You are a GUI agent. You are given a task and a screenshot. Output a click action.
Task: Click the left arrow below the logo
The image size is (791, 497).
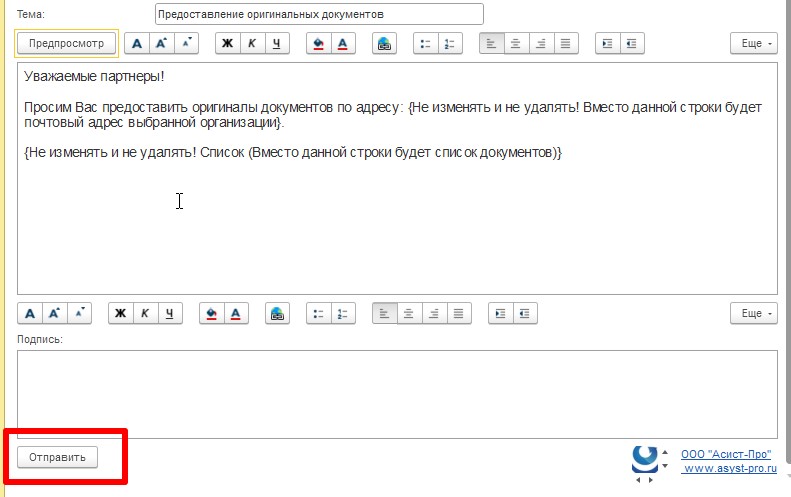click(638, 480)
